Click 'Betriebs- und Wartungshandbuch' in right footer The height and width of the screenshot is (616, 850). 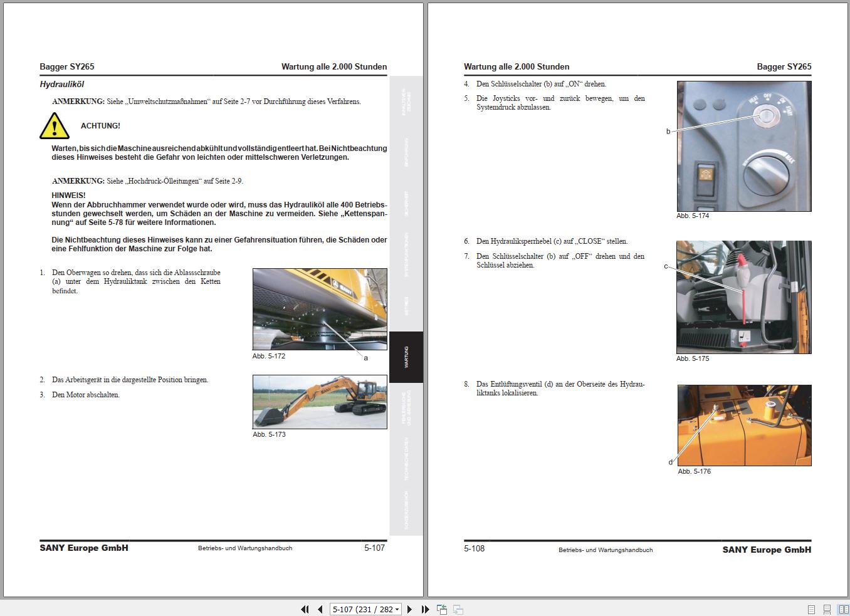point(606,550)
